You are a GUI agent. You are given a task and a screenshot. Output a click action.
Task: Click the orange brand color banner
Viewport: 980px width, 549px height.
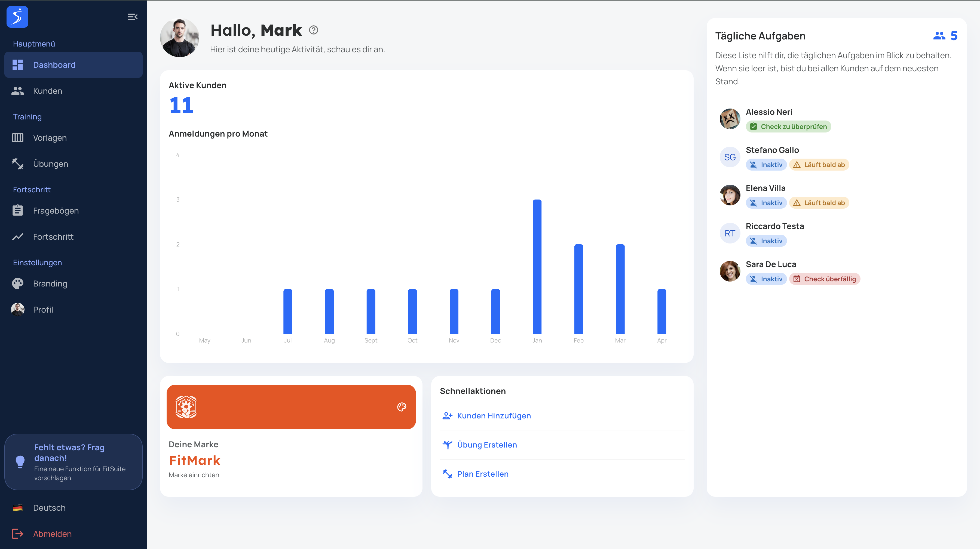pyautogui.click(x=291, y=407)
